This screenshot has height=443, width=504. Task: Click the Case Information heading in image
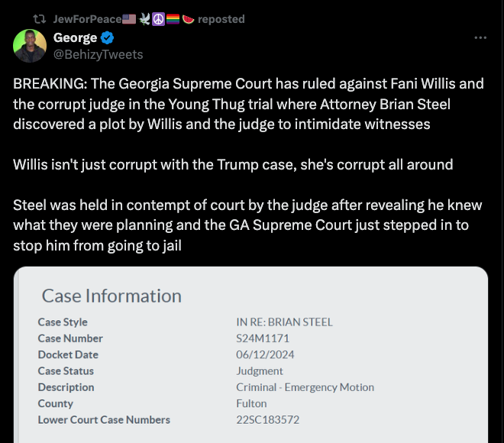tap(111, 296)
